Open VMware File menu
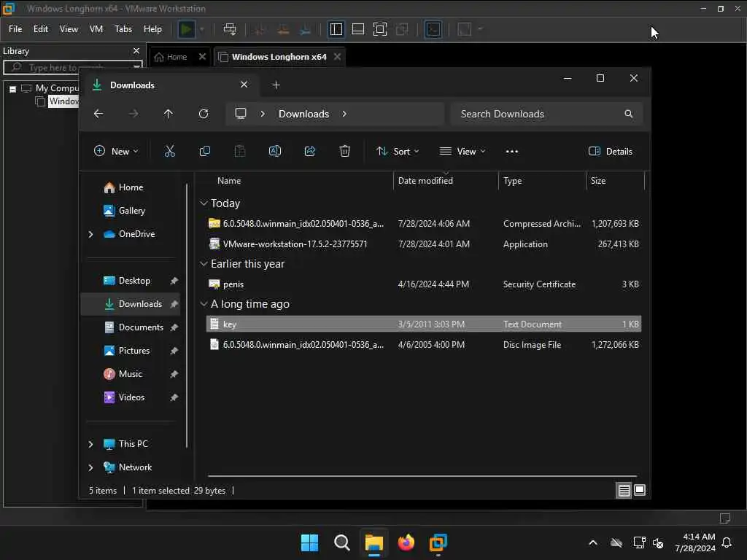Viewport: 747px width, 560px height. pyautogui.click(x=15, y=29)
